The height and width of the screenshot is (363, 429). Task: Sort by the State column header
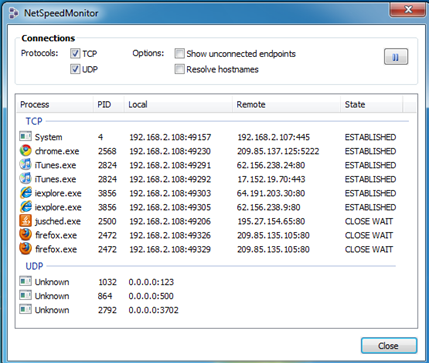pos(372,105)
